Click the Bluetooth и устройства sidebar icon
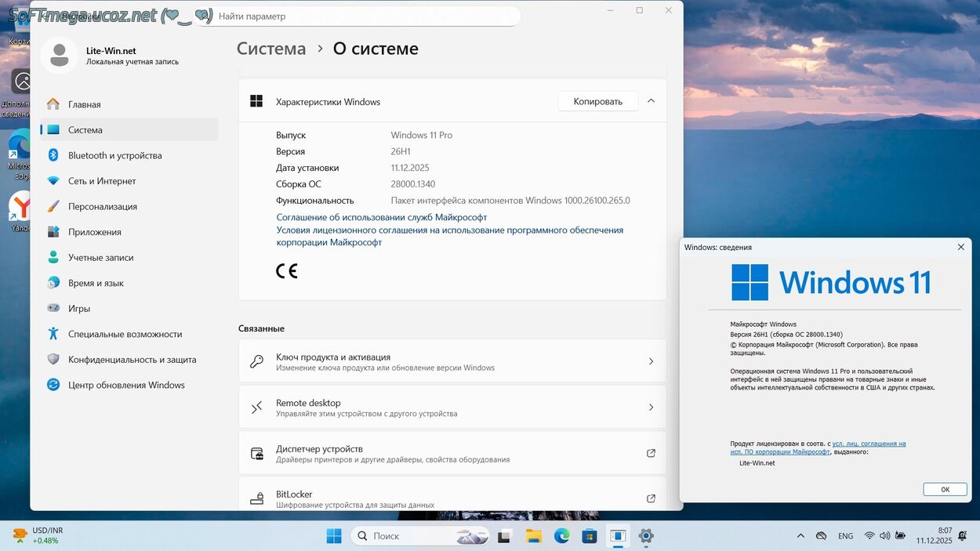This screenshot has height=551, width=980. [53, 155]
